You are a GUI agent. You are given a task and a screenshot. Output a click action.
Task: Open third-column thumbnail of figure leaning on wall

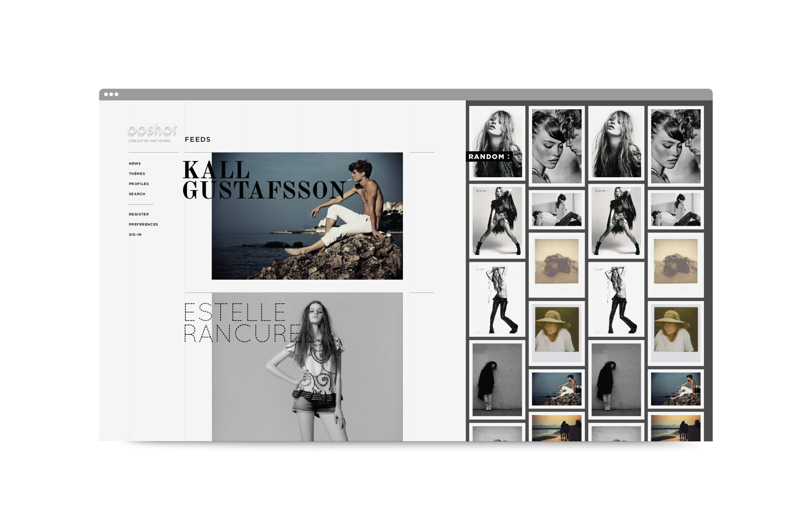616,379
